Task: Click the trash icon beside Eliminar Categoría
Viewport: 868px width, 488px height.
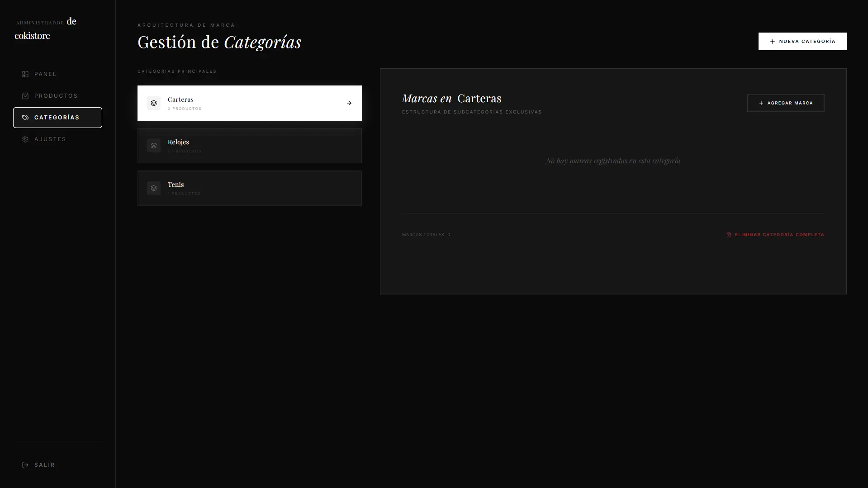Action: tap(729, 235)
